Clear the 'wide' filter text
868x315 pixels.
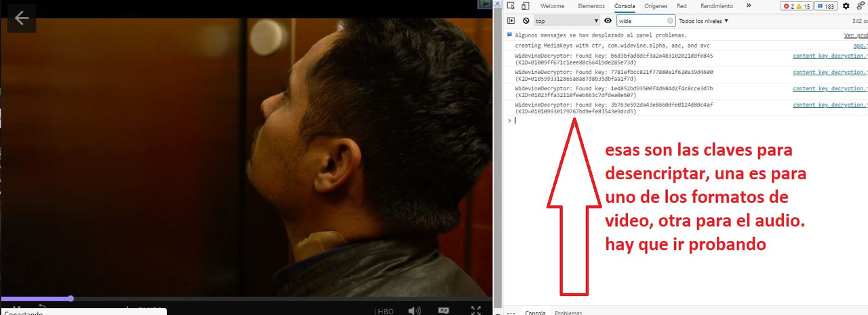[x=670, y=21]
